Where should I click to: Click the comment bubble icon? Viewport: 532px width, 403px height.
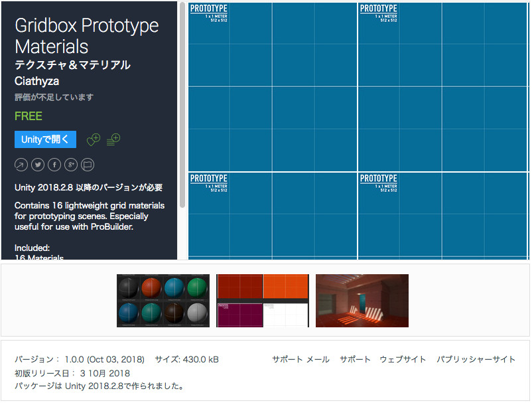(88, 165)
